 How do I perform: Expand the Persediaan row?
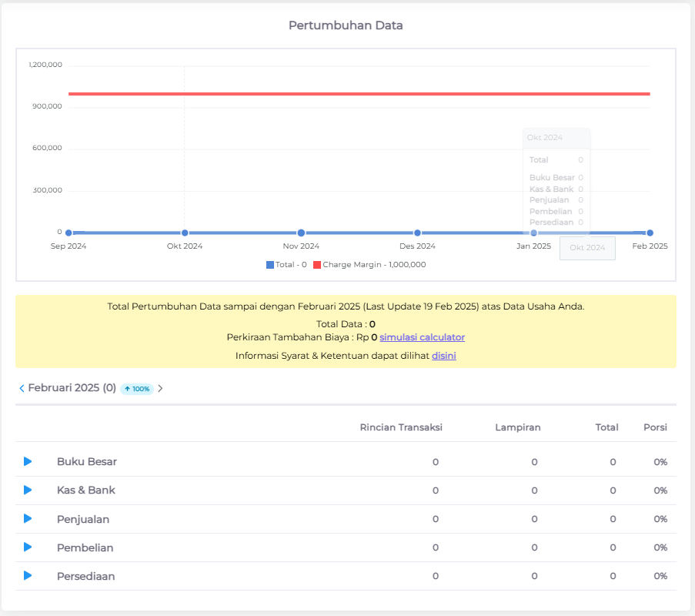28,576
